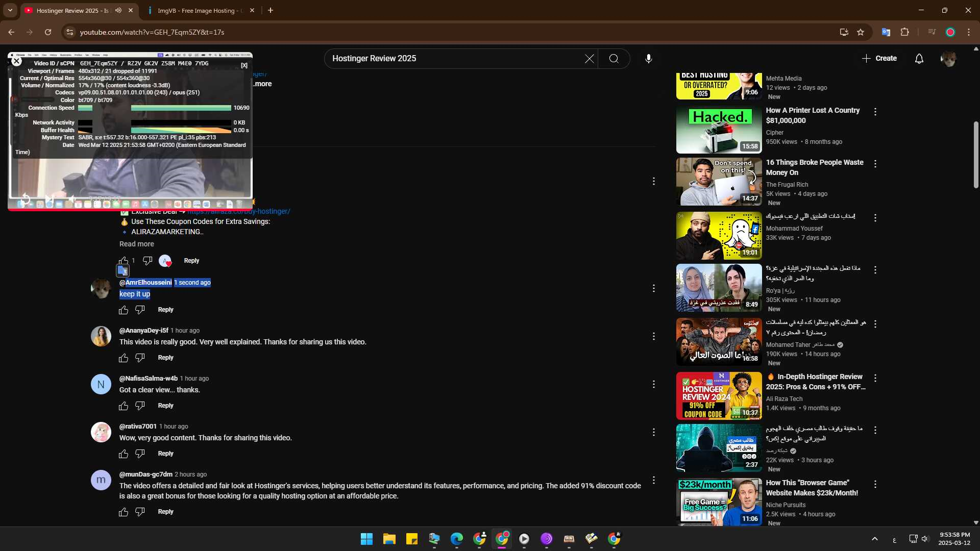
Task: Like the @NafisaSalma-w4b comment
Action: [x=124, y=406]
